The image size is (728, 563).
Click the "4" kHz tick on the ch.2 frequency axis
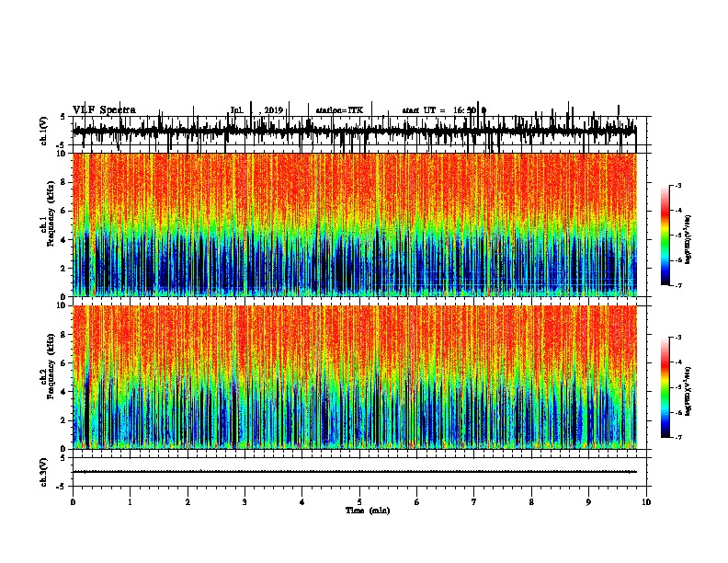tap(64, 392)
